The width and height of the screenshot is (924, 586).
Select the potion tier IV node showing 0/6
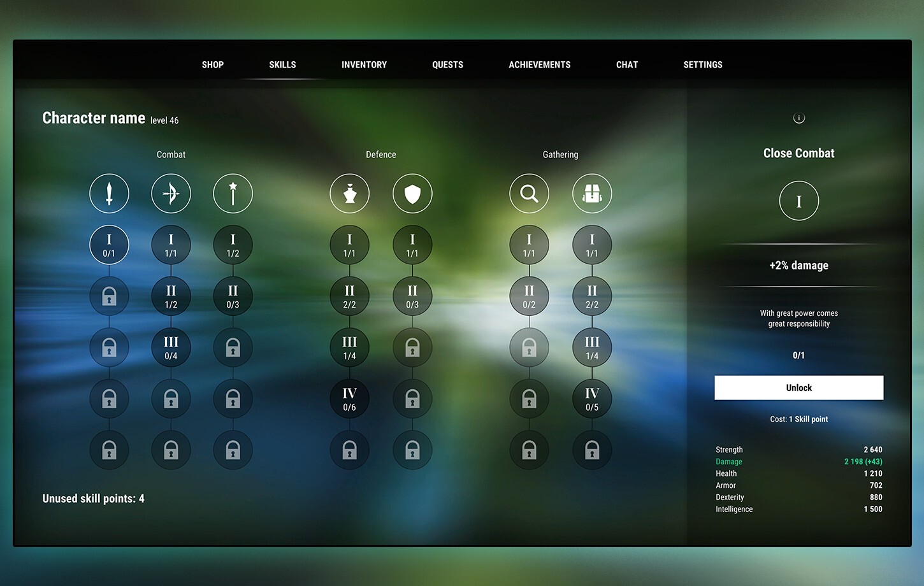pyautogui.click(x=349, y=399)
